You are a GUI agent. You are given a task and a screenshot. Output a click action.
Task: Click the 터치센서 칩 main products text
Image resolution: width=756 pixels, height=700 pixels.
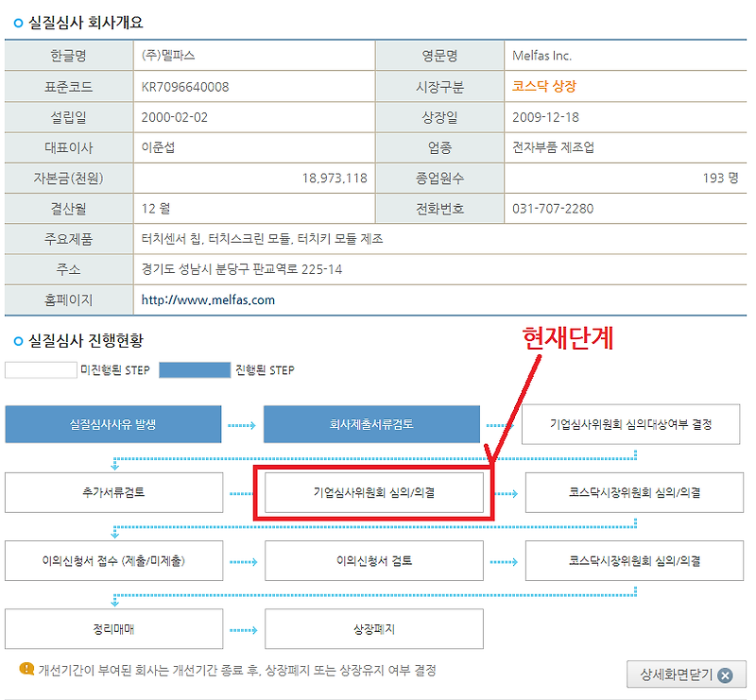point(262,239)
